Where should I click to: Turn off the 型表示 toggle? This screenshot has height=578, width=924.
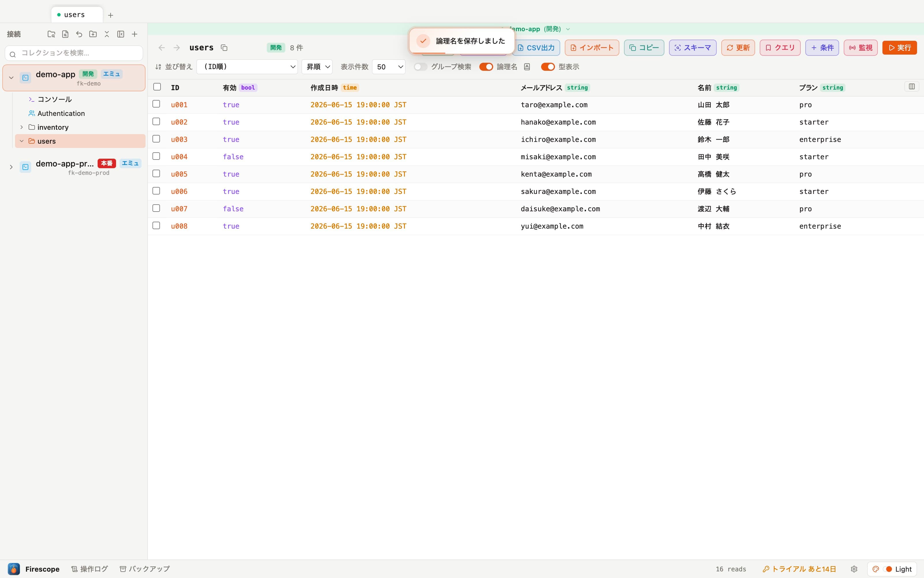tap(548, 67)
